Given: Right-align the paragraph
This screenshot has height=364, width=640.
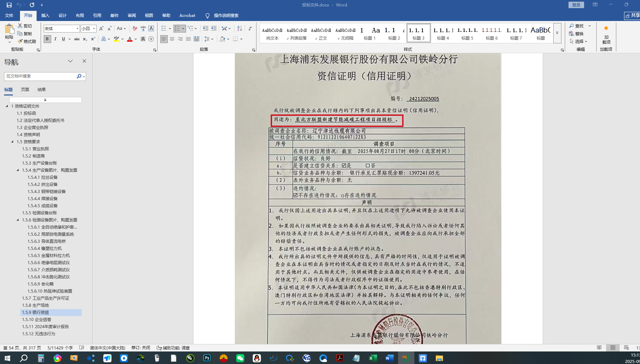Looking at the screenshot, I should [180, 39].
